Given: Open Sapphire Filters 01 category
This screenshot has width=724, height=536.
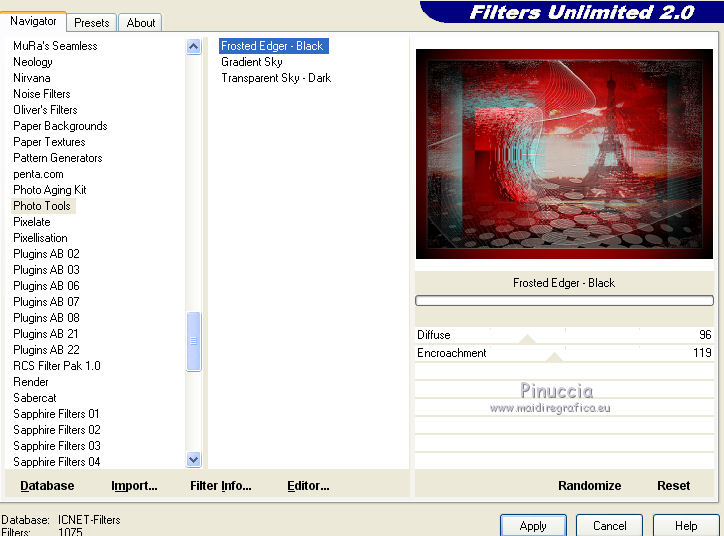Looking at the screenshot, I should coord(56,414).
